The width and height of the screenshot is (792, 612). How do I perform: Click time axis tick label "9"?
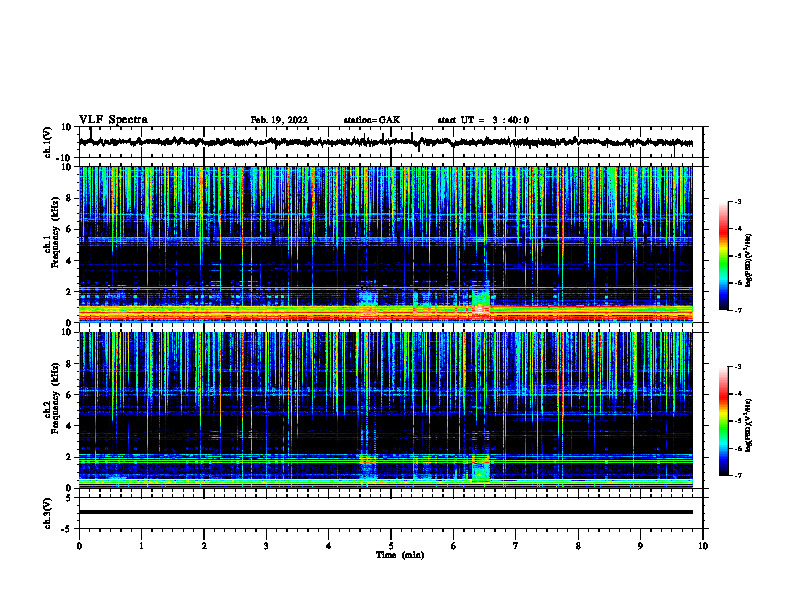640,546
